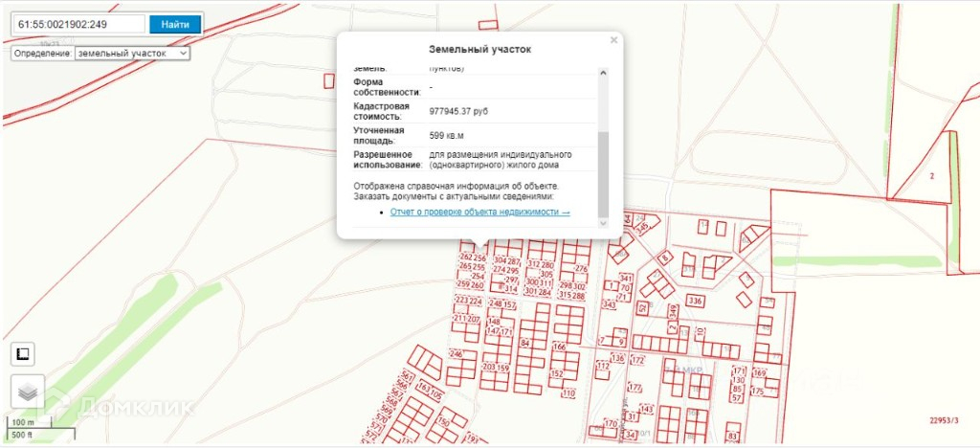The height and width of the screenshot is (448, 980).
Task: Open the map layers panel
Action: (28, 392)
